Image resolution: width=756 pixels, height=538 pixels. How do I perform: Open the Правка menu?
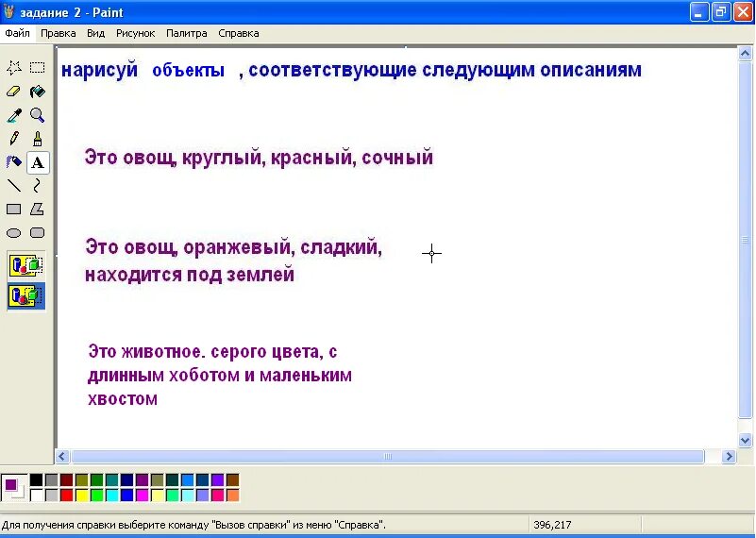tap(58, 33)
